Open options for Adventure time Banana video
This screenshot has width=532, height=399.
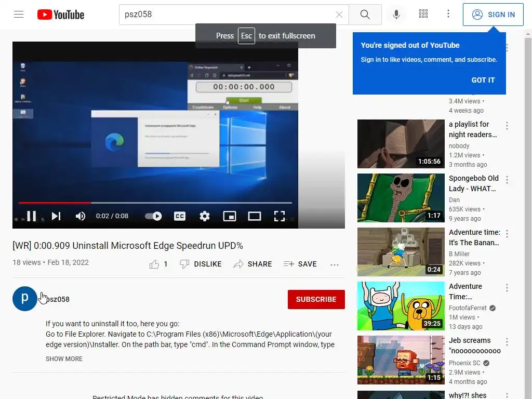point(507,234)
